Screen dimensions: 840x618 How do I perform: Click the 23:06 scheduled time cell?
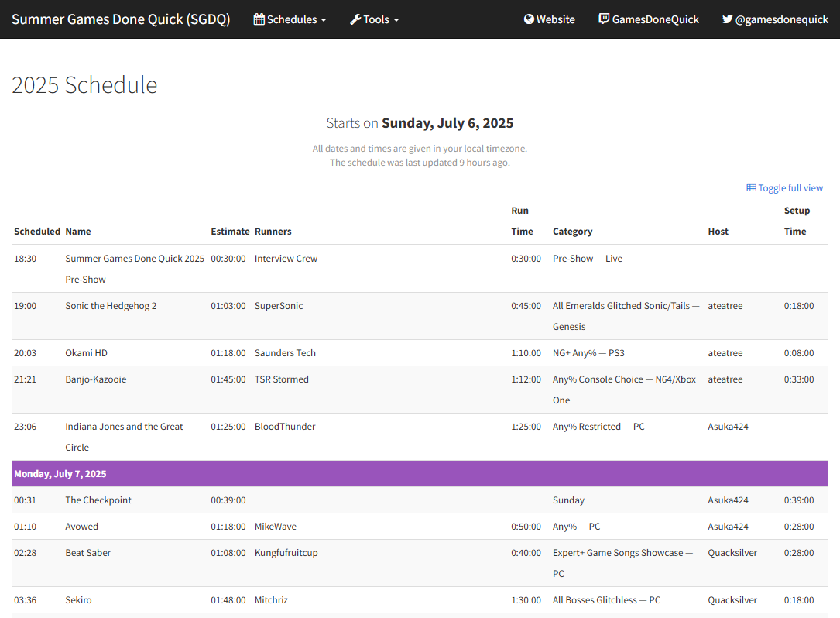pos(26,426)
